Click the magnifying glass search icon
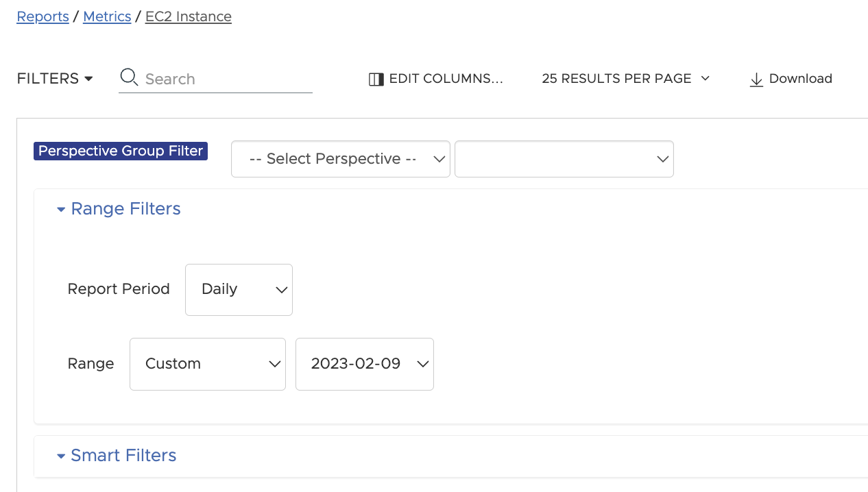Image resolution: width=868 pixels, height=492 pixels. (128, 77)
